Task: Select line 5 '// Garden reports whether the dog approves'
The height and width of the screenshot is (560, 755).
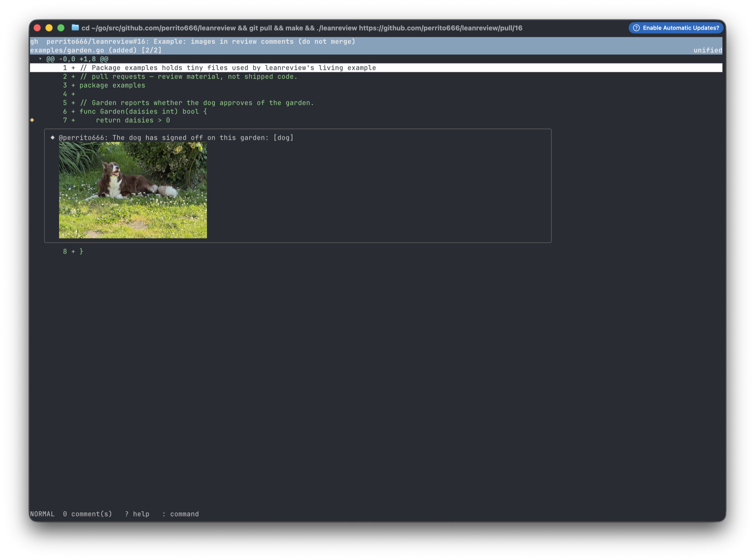Action: coord(376,103)
